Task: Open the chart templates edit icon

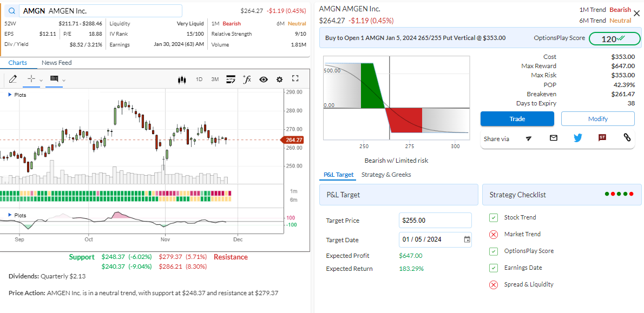Action: pyautogui.click(x=231, y=79)
